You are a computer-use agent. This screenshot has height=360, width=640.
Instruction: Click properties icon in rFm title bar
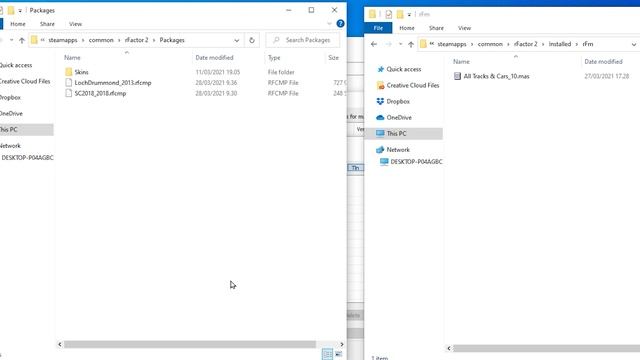[389, 14]
